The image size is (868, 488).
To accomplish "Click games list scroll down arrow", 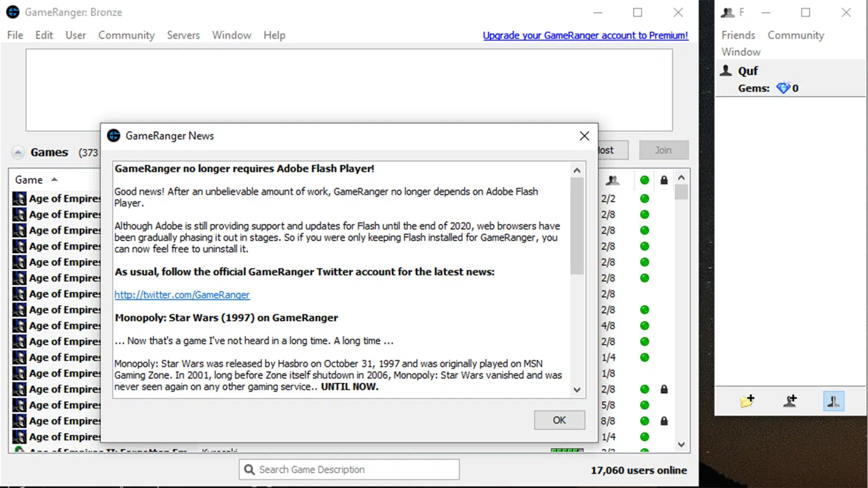I will (681, 445).
